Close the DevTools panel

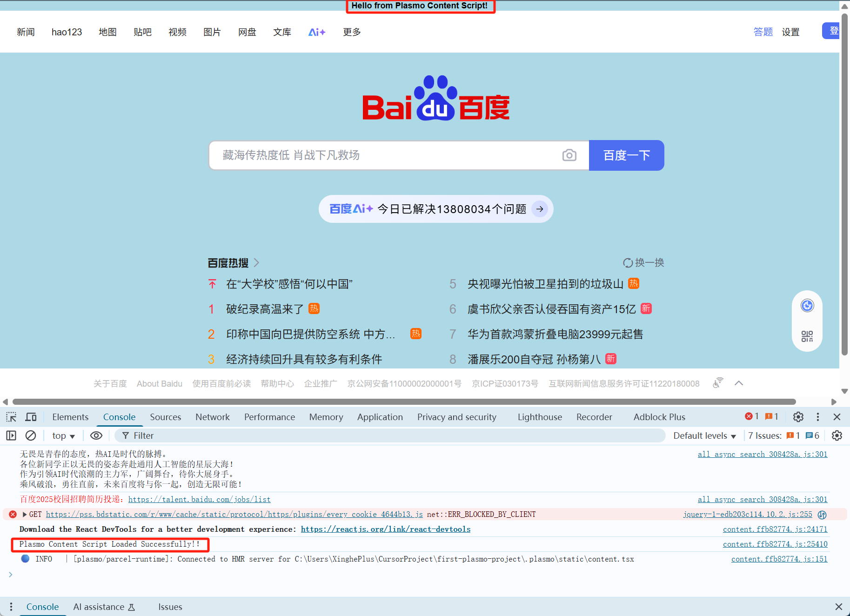(x=837, y=417)
